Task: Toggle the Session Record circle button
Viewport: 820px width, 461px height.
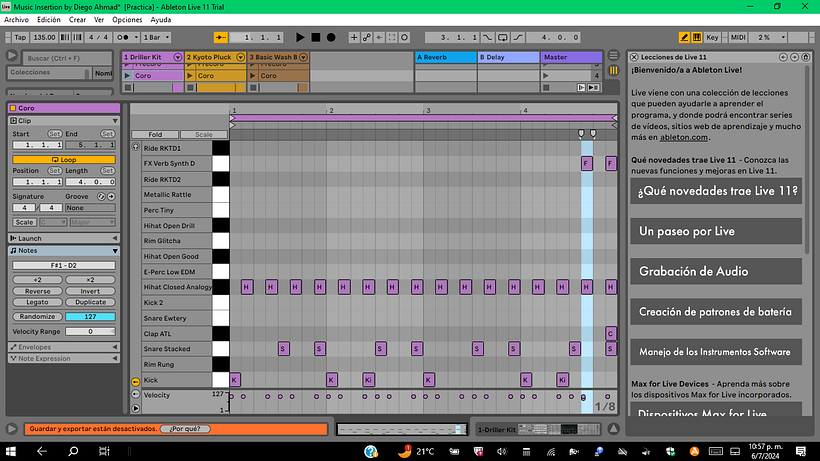Action: (x=404, y=37)
